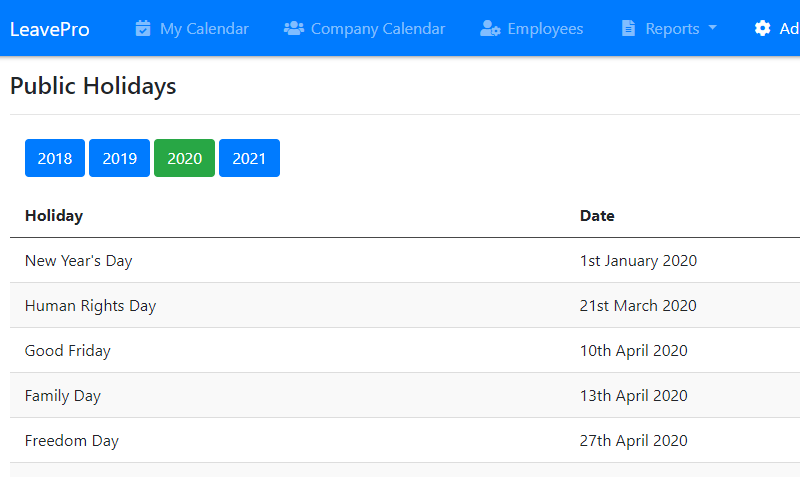Click the Freedom Day holiday entry
This screenshot has width=800, height=477.
[x=72, y=440]
